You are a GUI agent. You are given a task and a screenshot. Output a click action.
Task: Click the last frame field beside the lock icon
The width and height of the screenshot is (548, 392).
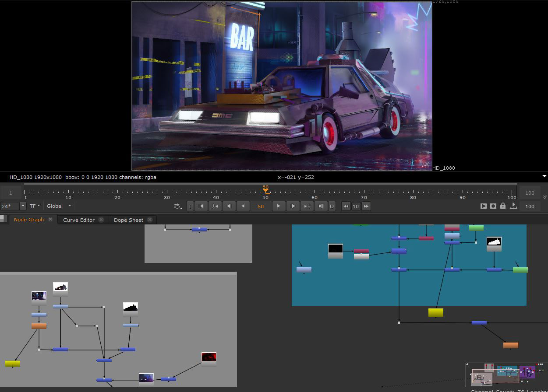click(530, 206)
